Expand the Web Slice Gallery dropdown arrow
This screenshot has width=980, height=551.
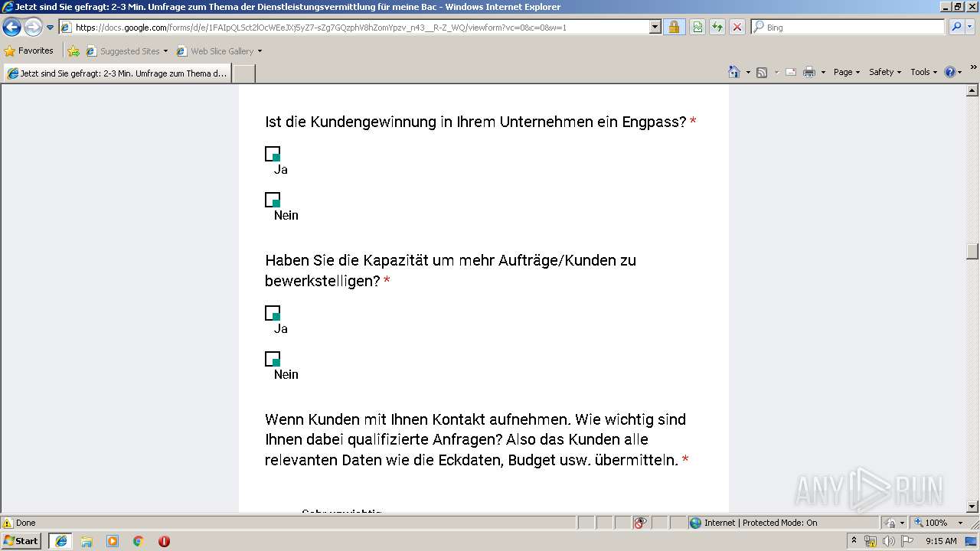[260, 51]
